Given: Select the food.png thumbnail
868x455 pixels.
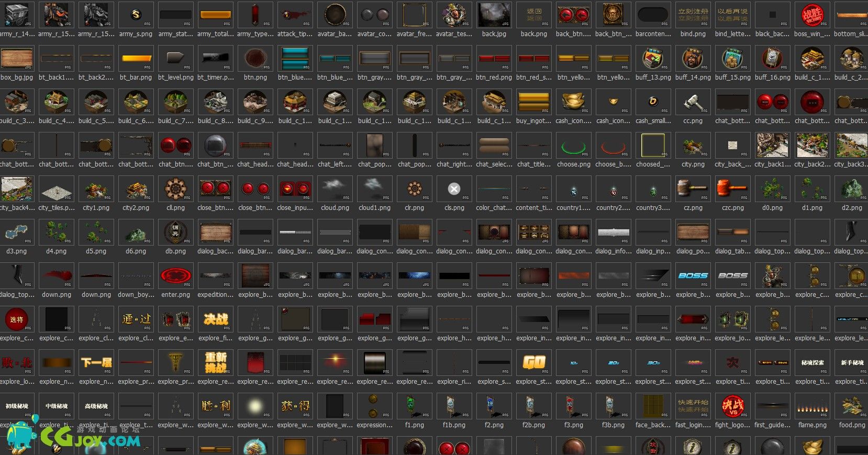Looking at the screenshot, I should click(x=852, y=406).
